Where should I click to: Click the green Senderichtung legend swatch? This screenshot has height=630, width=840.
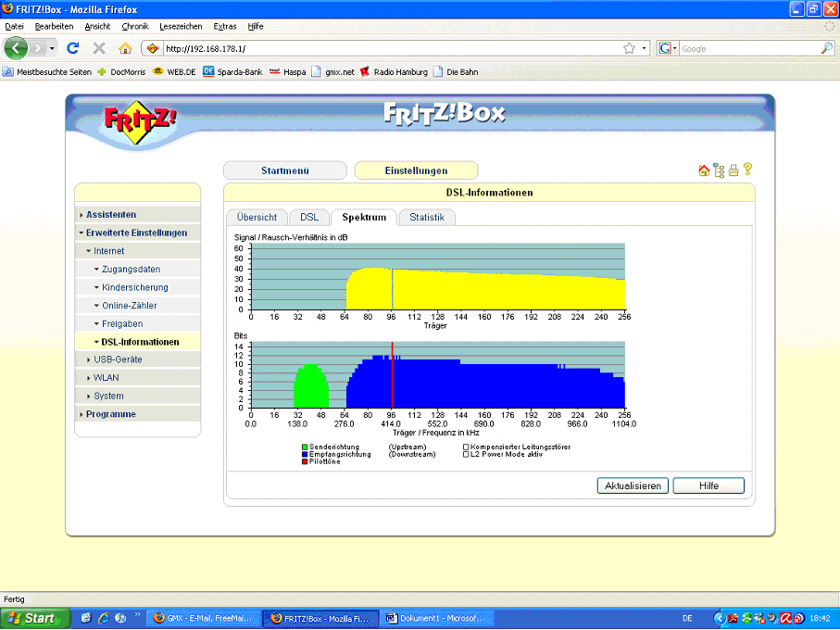coord(305,446)
